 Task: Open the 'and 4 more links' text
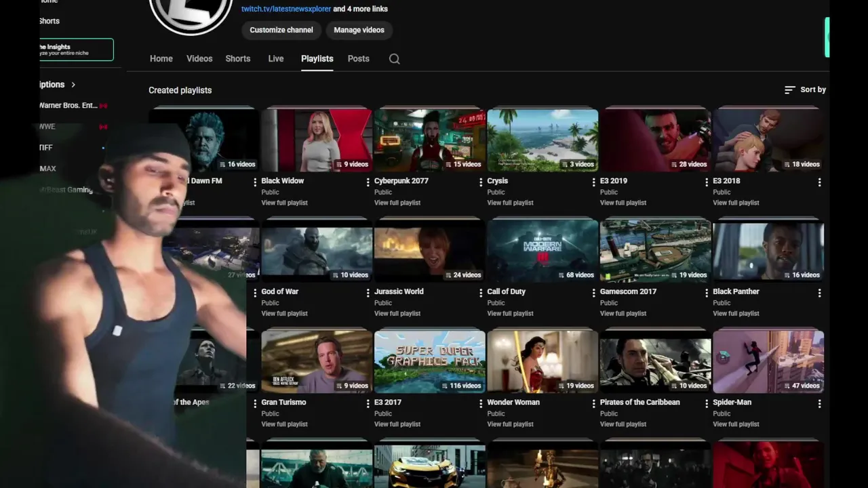361,9
